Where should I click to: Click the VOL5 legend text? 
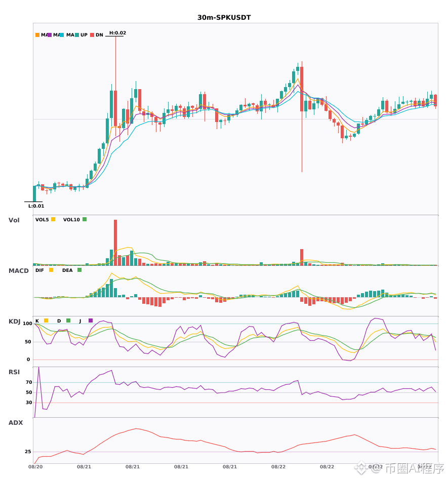(x=42, y=220)
